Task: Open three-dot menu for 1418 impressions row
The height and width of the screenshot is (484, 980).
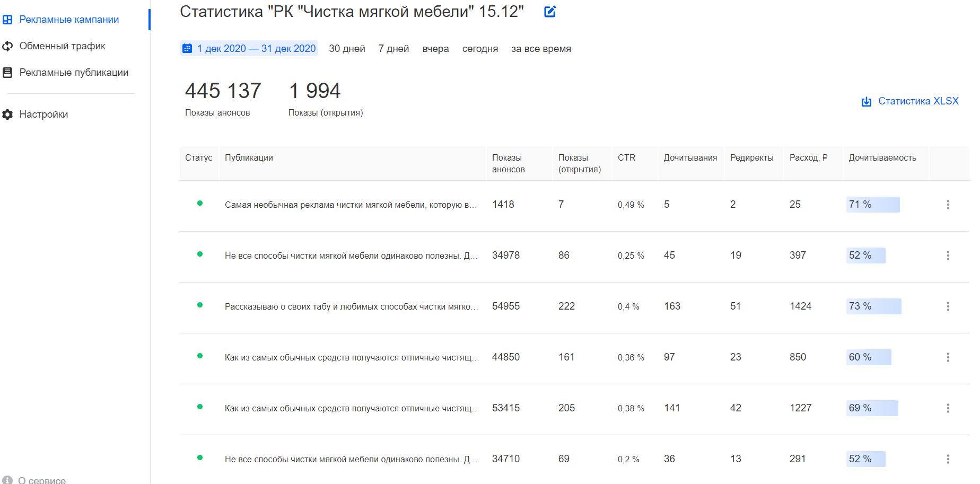Action: tap(948, 205)
